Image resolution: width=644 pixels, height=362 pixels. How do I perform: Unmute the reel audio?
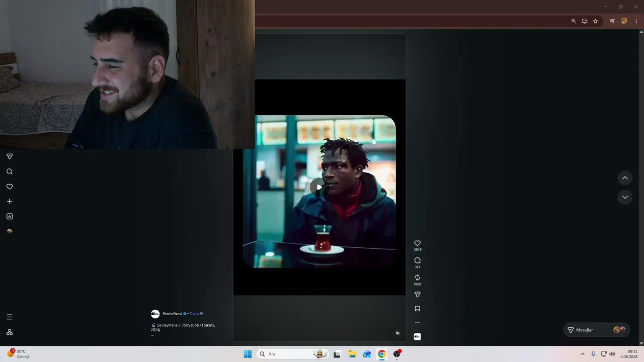pyautogui.click(x=397, y=333)
